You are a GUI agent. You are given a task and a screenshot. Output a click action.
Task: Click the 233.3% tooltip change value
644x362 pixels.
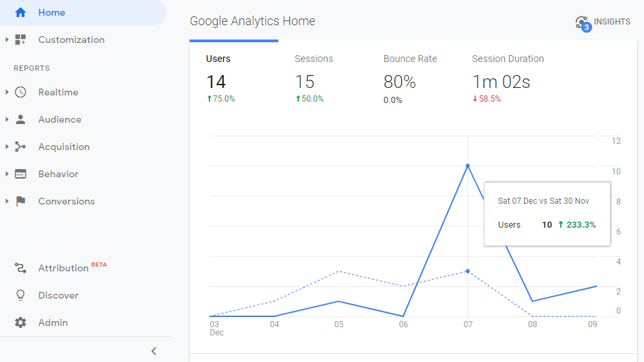(577, 225)
